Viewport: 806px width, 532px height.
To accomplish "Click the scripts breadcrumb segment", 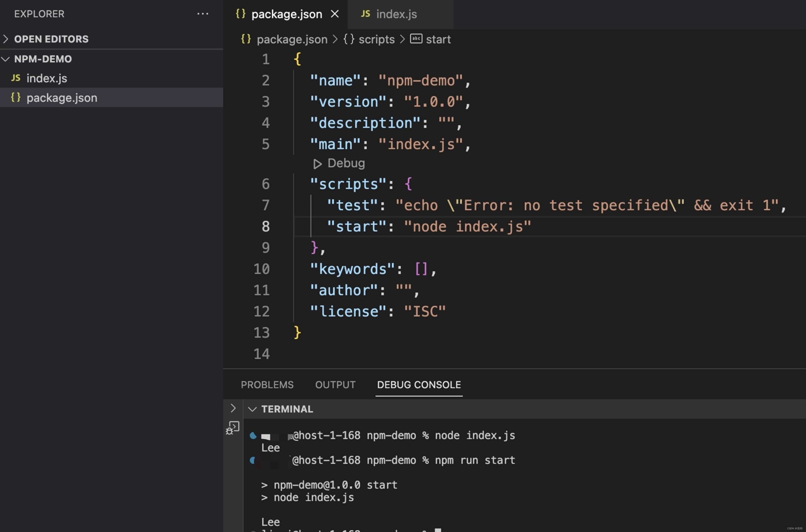I will (376, 39).
